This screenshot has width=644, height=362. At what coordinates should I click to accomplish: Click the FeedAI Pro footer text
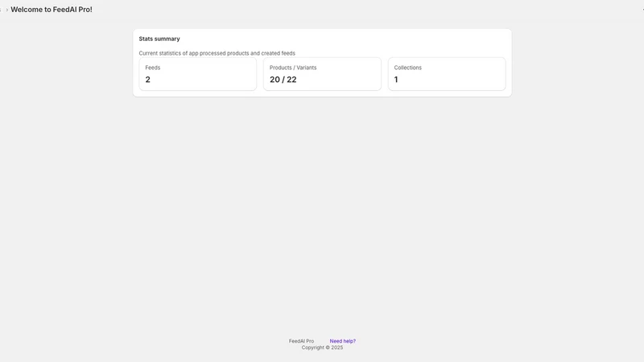(x=301, y=341)
